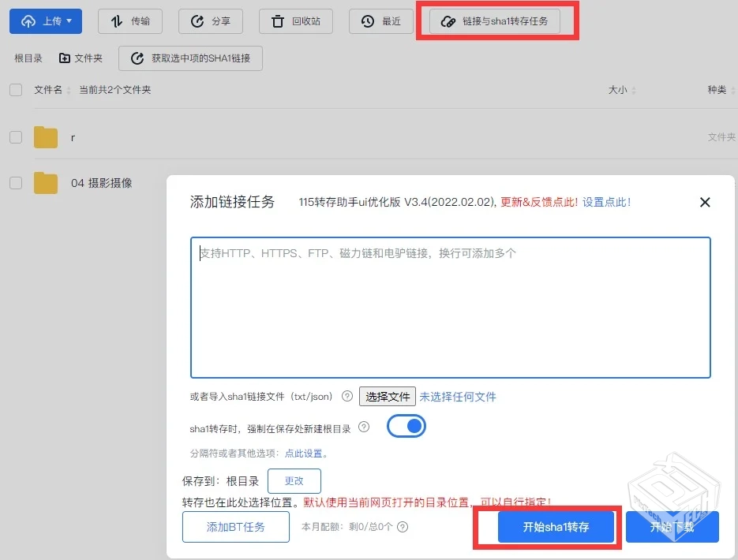Open the yellow folder icon of r

[46, 136]
